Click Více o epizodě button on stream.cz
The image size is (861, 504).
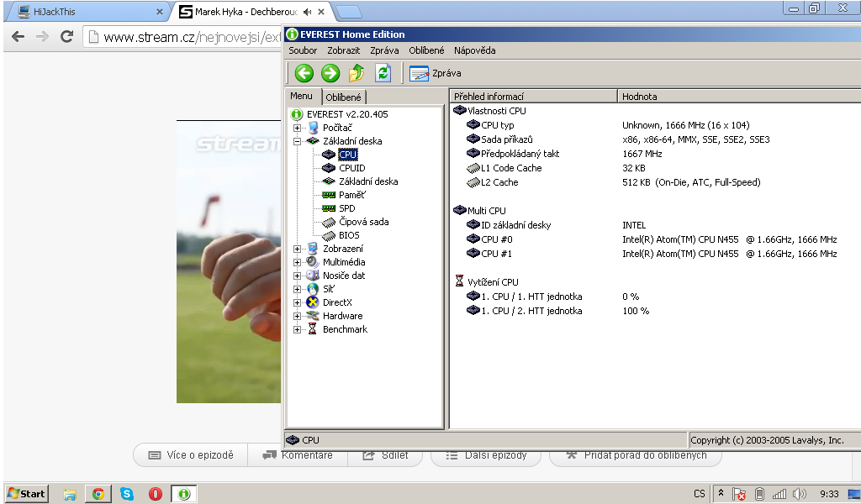[x=191, y=455]
